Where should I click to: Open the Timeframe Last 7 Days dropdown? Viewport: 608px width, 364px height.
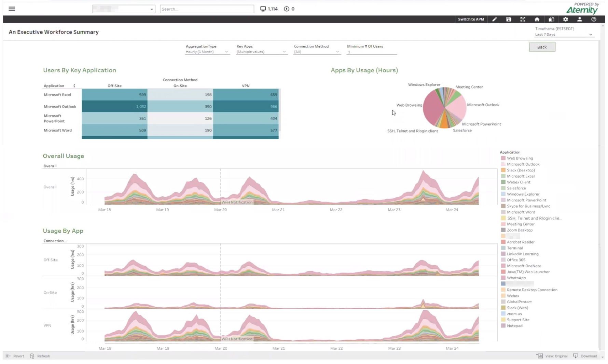(x=564, y=34)
